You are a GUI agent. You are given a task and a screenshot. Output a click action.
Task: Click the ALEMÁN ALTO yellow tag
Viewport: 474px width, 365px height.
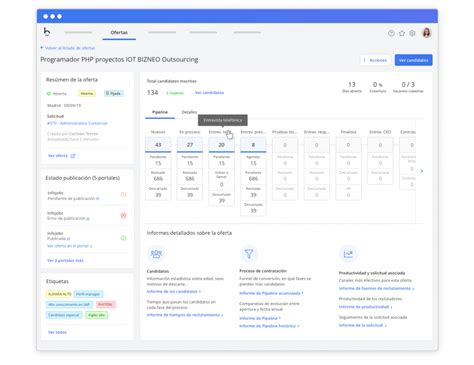59,294
